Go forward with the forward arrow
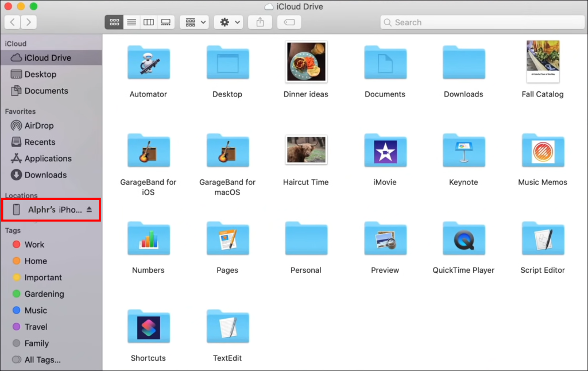This screenshot has width=588, height=371. [28, 22]
